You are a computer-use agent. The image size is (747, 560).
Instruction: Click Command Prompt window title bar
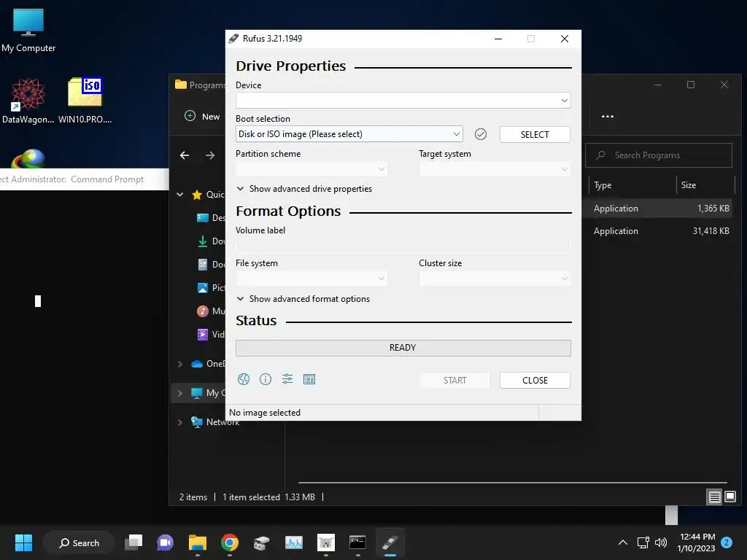85,179
